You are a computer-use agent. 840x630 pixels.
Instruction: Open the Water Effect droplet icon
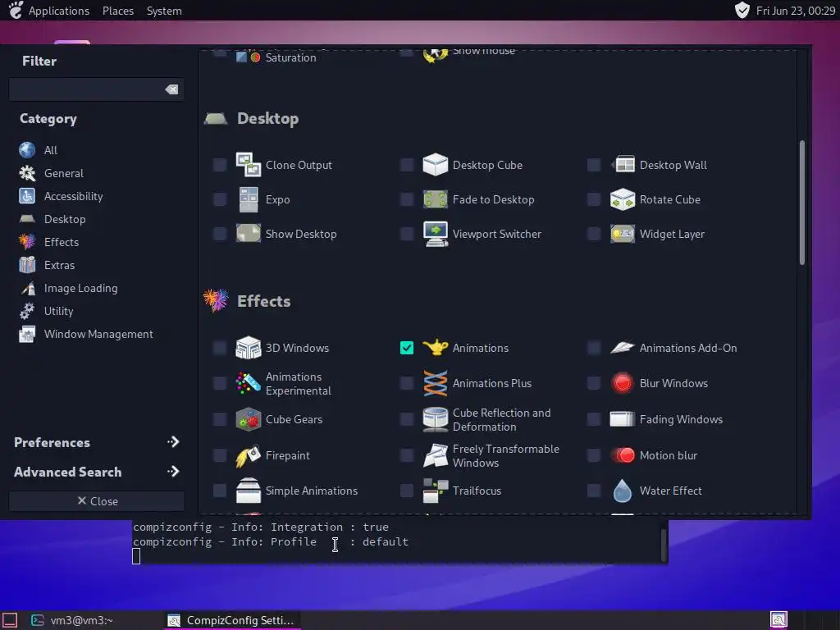click(x=623, y=491)
